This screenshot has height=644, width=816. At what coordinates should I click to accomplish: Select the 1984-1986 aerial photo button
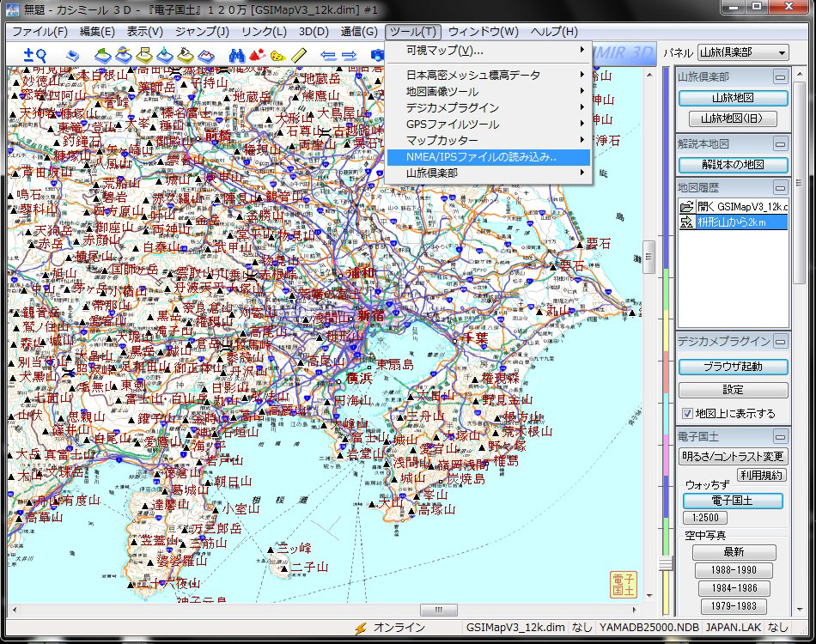point(734,588)
